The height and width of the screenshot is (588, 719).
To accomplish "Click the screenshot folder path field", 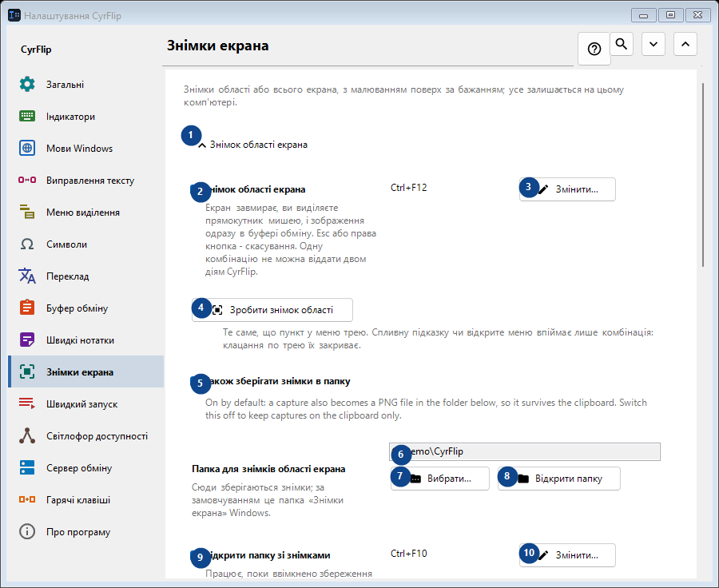I will [525, 451].
